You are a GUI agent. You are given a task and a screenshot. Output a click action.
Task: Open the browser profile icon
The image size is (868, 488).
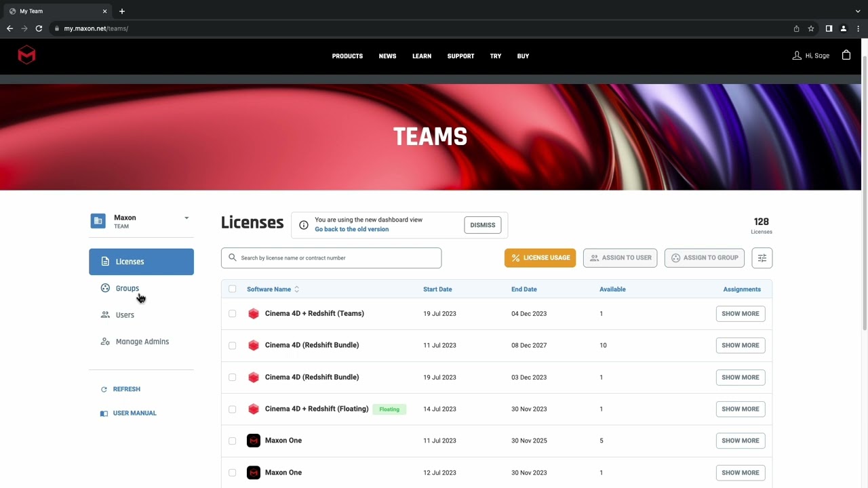click(844, 28)
